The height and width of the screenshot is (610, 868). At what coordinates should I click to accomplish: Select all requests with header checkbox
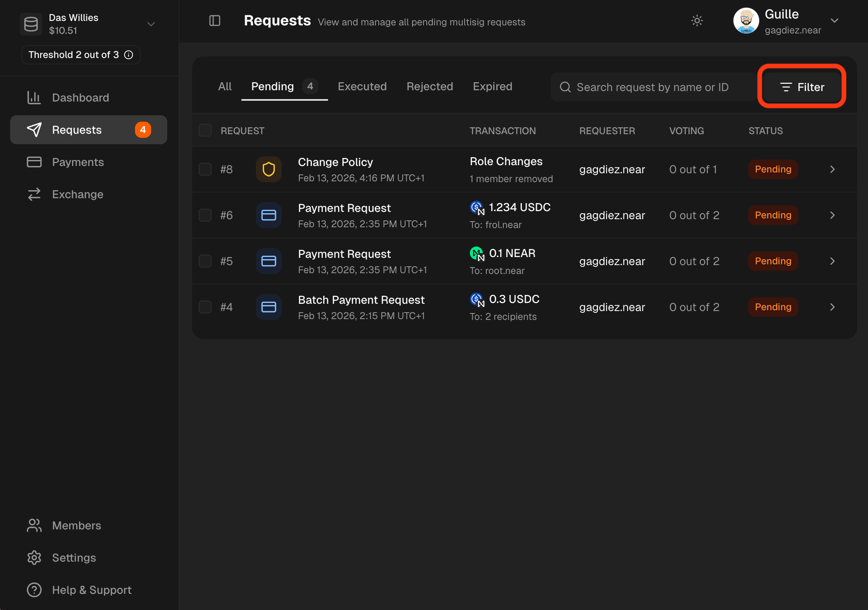click(205, 131)
